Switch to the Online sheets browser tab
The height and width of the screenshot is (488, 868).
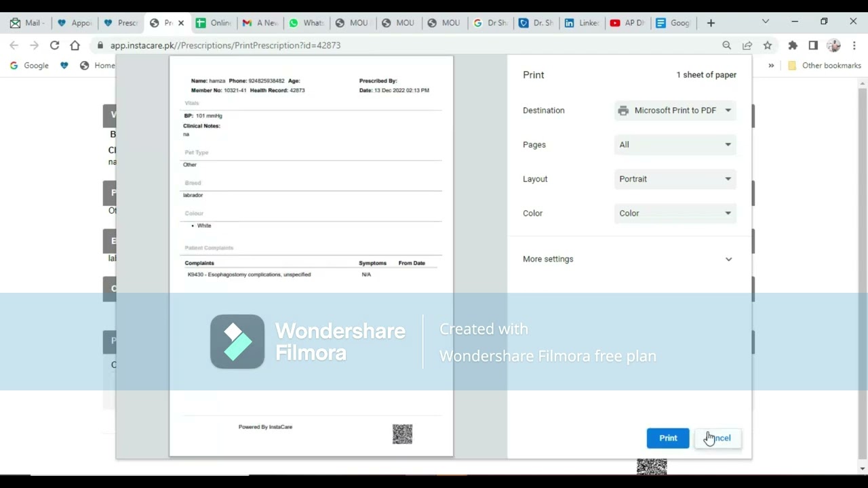point(213,22)
